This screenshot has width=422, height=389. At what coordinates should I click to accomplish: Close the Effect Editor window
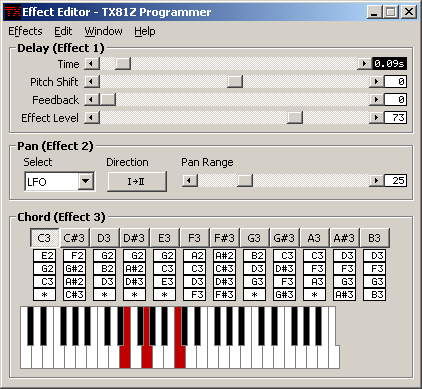pos(409,12)
